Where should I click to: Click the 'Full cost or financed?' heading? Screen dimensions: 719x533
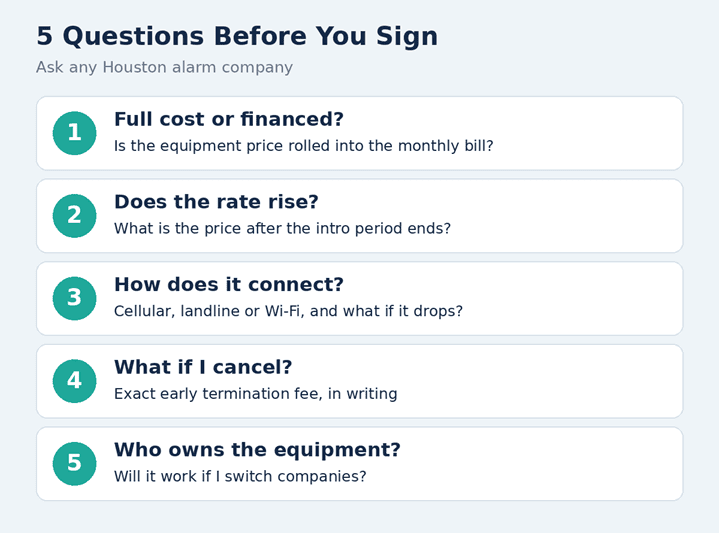(x=229, y=119)
